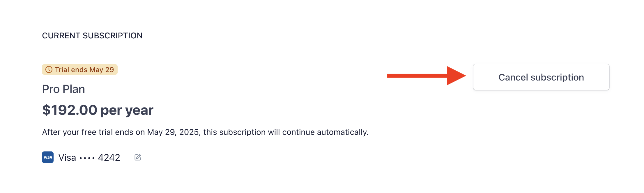
Task: Click the Trial ends May 29 badge
Action: 80,69
